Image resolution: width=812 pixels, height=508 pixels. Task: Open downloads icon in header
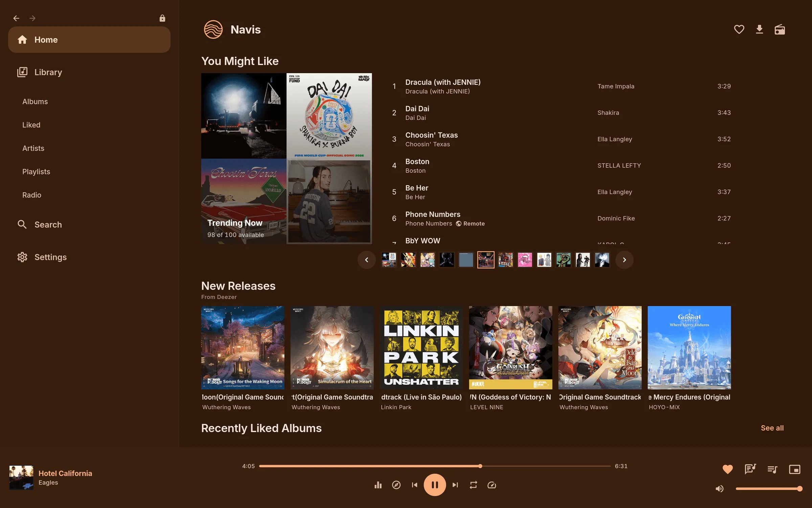pos(759,29)
